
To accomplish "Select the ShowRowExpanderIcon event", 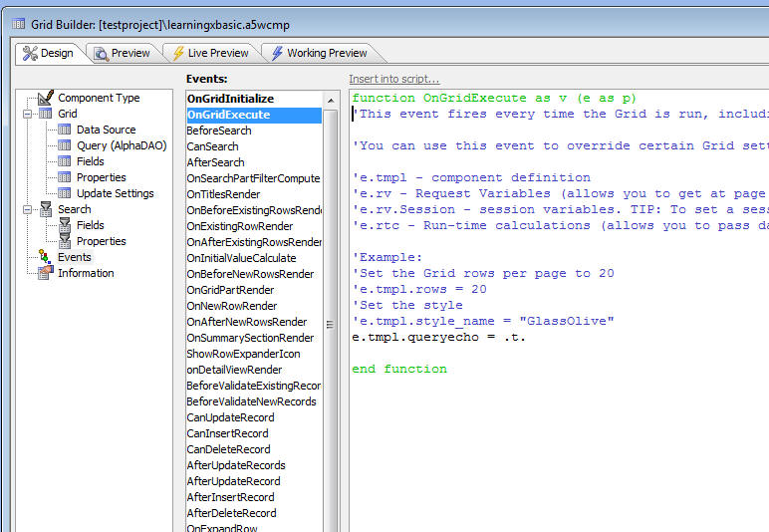I will click(x=254, y=354).
